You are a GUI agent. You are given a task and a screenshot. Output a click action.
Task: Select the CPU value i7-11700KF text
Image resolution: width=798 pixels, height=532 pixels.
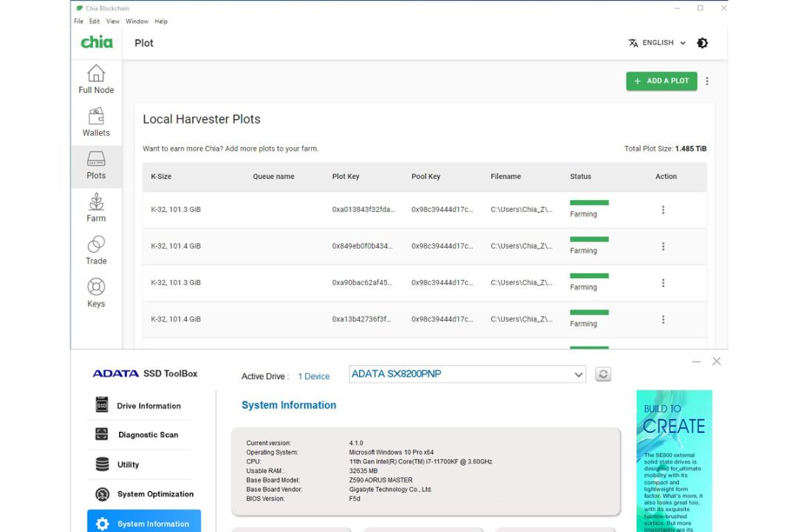click(x=420, y=461)
